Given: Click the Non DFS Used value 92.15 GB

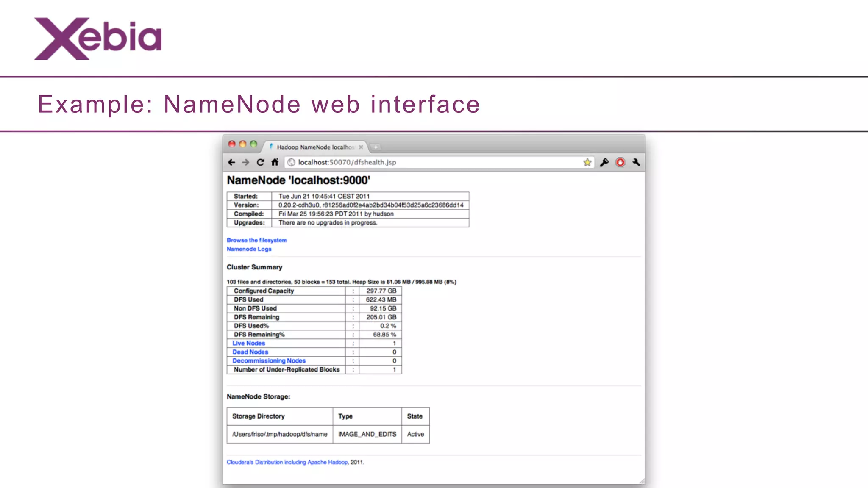Looking at the screenshot, I should [x=383, y=308].
